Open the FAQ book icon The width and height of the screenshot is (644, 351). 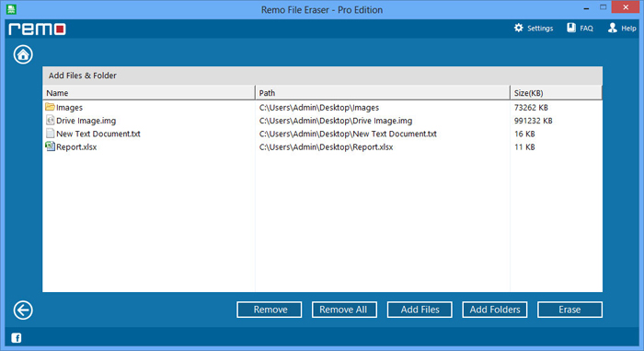click(x=571, y=28)
